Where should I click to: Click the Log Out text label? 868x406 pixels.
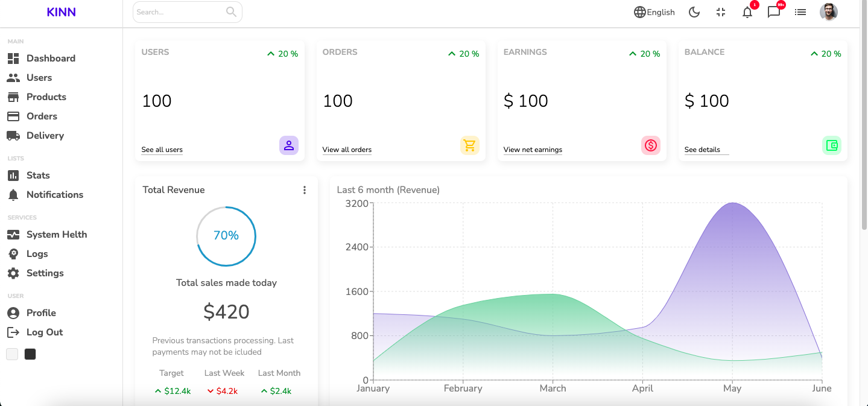tap(45, 332)
